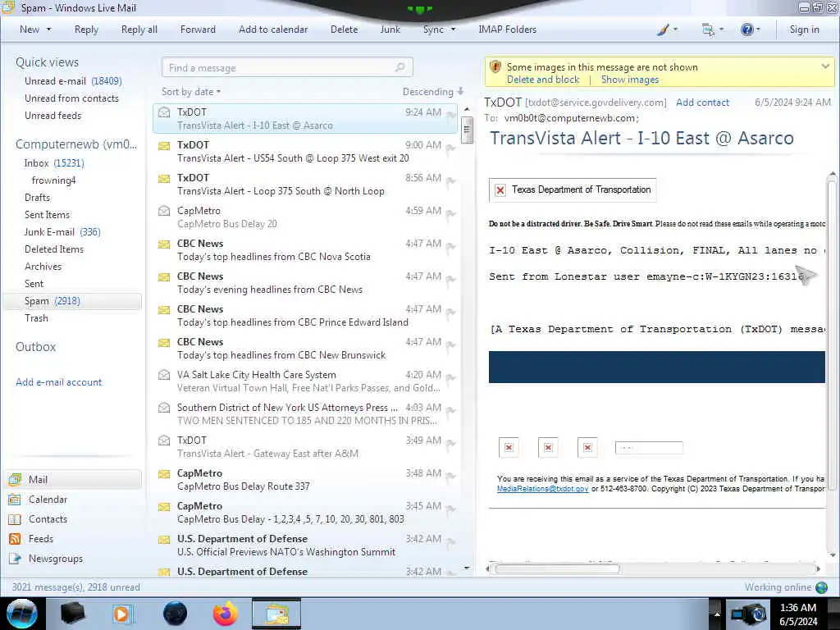This screenshot has width=840, height=630.
Task: Click message list vertical scrollbar thumb
Action: click(467, 130)
